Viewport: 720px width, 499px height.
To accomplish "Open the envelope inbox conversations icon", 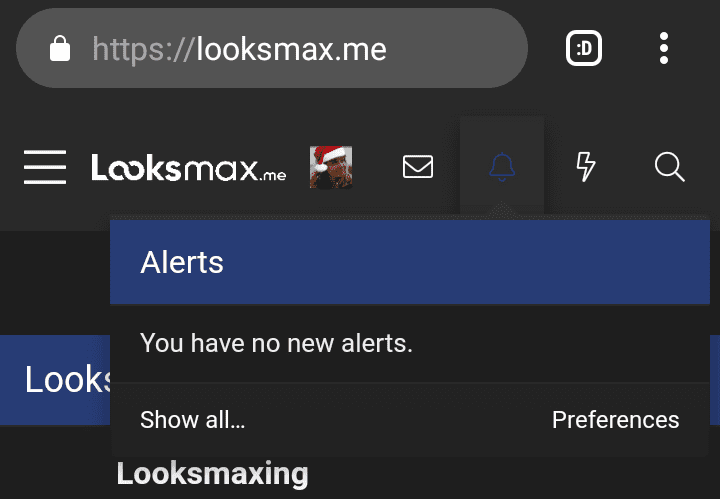I will tap(418, 166).
